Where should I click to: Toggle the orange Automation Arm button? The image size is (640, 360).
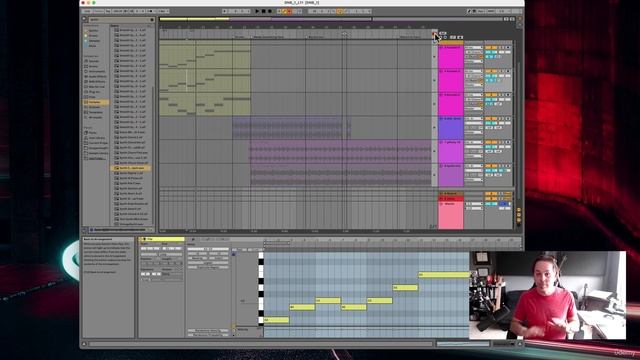[284, 11]
